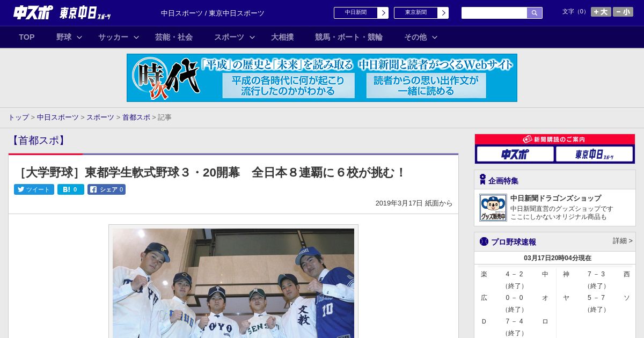Go to 首都スポ breadcrumb link
This screenshot has height=338, width=644.
(x=136, y=117)
